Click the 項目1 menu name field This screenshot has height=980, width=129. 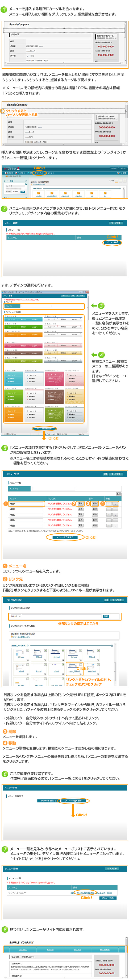pos(27,504)
